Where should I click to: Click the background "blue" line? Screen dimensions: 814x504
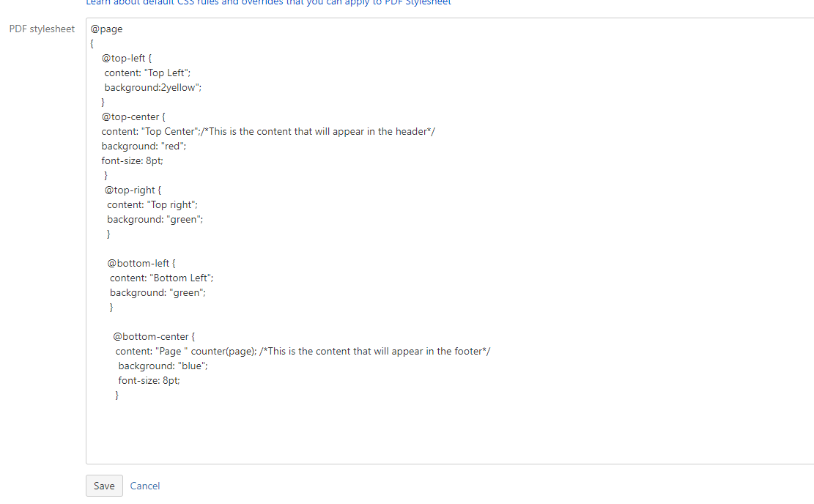(163, 366)
